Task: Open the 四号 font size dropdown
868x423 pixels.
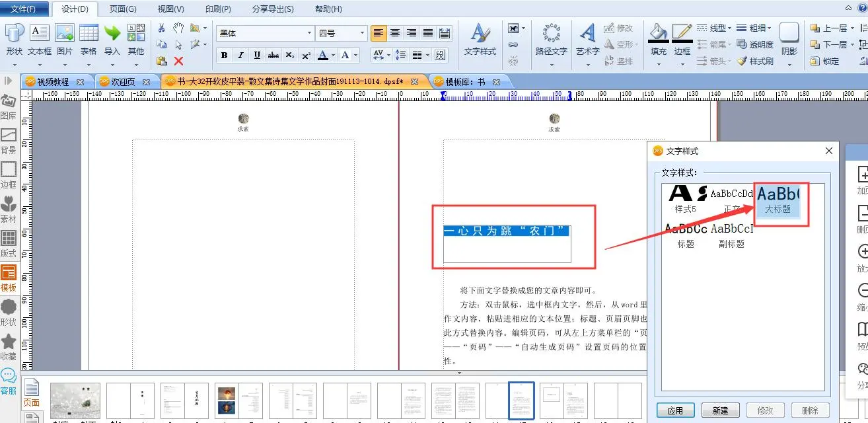Action: tap(362, 33)
